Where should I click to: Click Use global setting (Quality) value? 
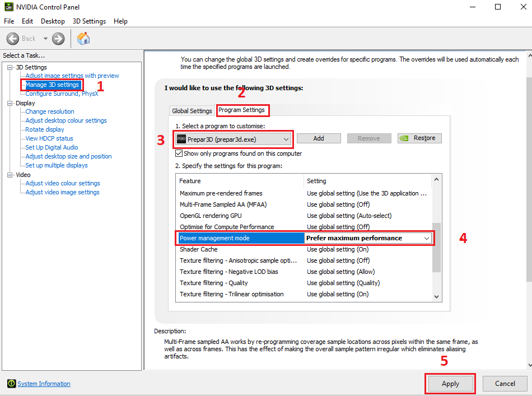point(343,283)
